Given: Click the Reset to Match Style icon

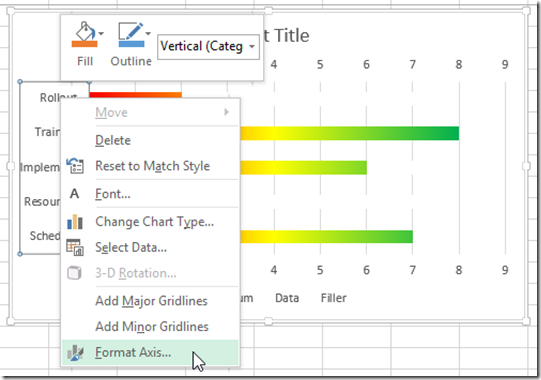Looking at the screenshot, I should coord(75,166).
